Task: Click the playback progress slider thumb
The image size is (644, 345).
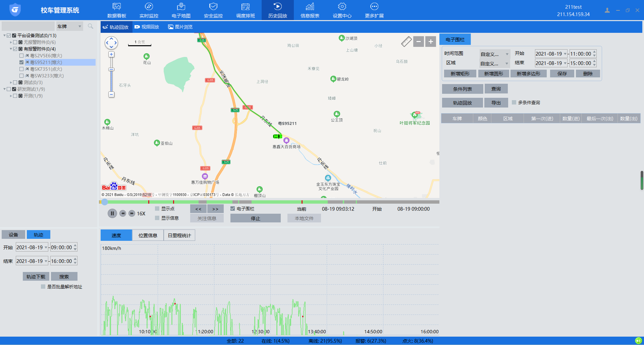Action: [x=105, y=202]
